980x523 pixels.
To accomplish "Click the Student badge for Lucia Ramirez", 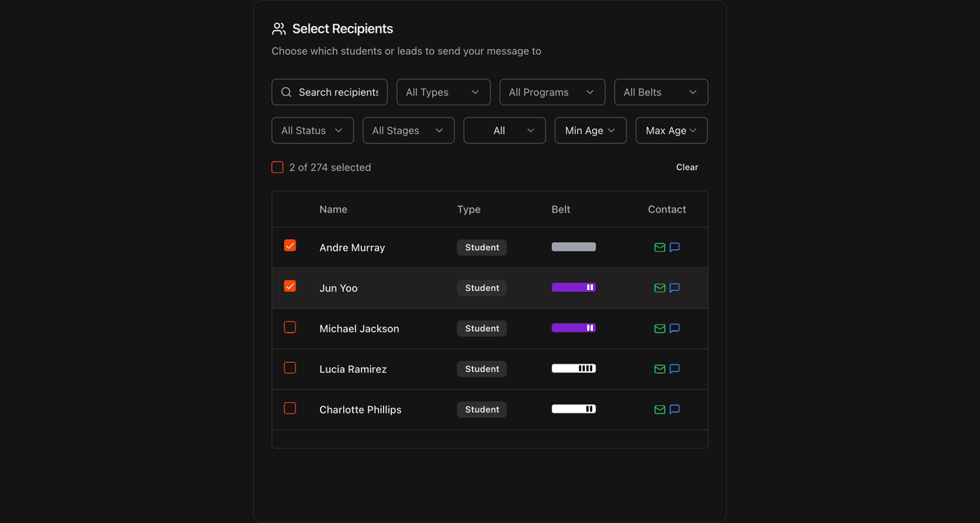I will point(482,369).
